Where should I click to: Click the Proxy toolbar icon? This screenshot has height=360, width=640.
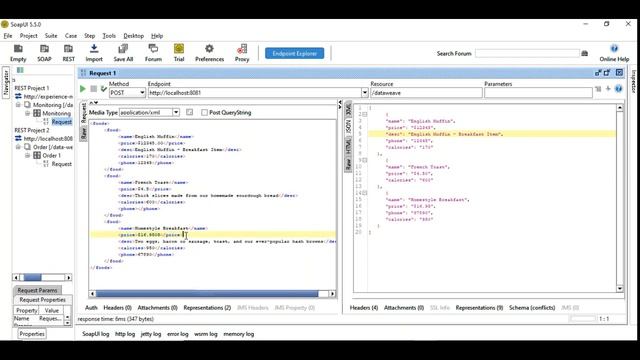(242, 53)
